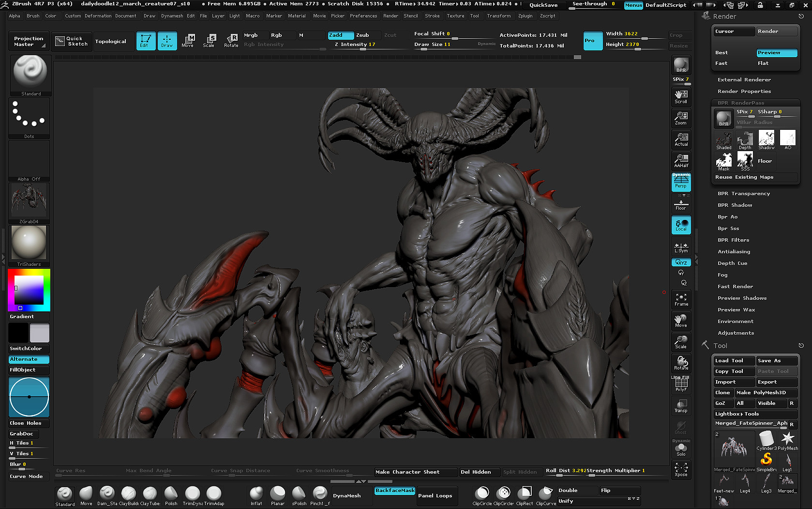812x509 pixels.
Task: Click the Xpose icon
Action: pos(681,470)
